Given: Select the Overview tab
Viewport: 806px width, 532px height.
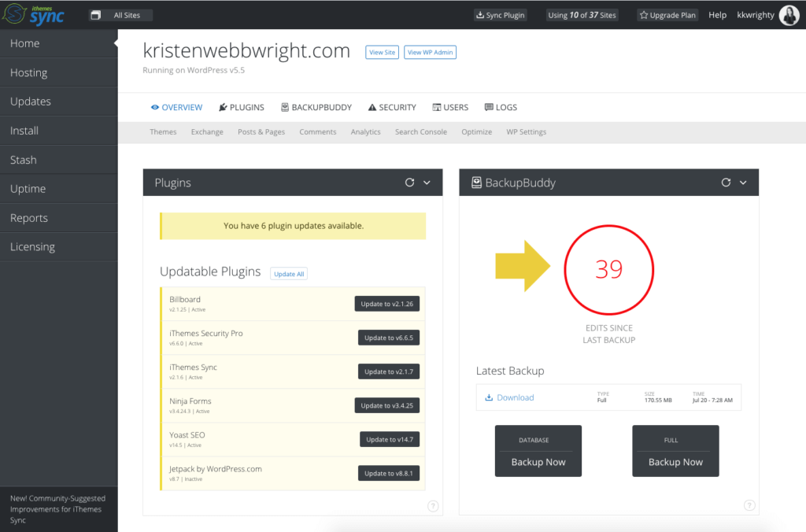Looking at the screenshot, I should pos(176,108).
